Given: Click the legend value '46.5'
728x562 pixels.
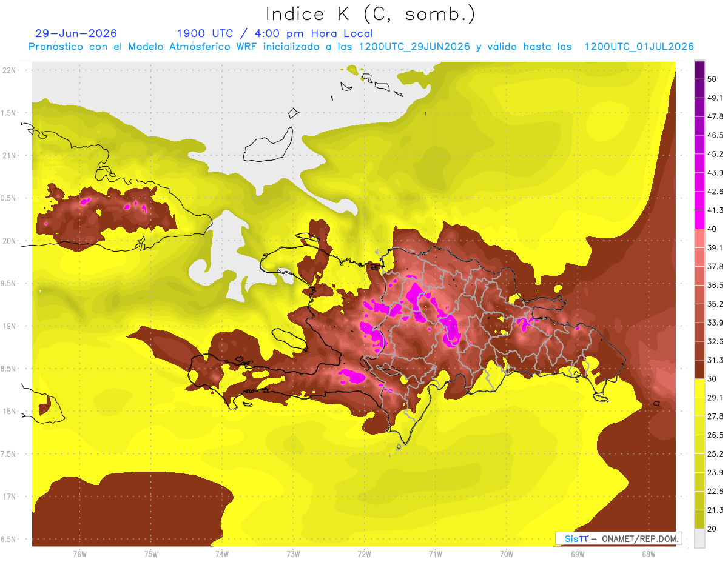Looking at the screenshot, I should coord(715,136).
